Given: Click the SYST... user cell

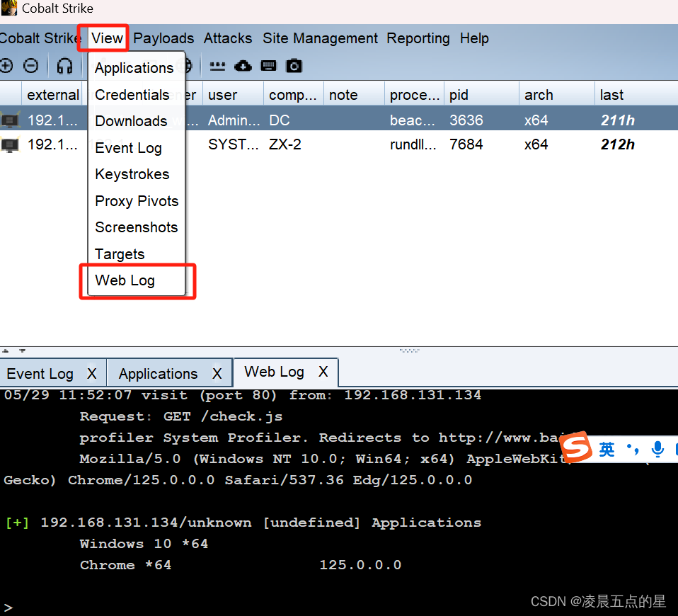Looking at the screenshot, I should tap(234, 144).
